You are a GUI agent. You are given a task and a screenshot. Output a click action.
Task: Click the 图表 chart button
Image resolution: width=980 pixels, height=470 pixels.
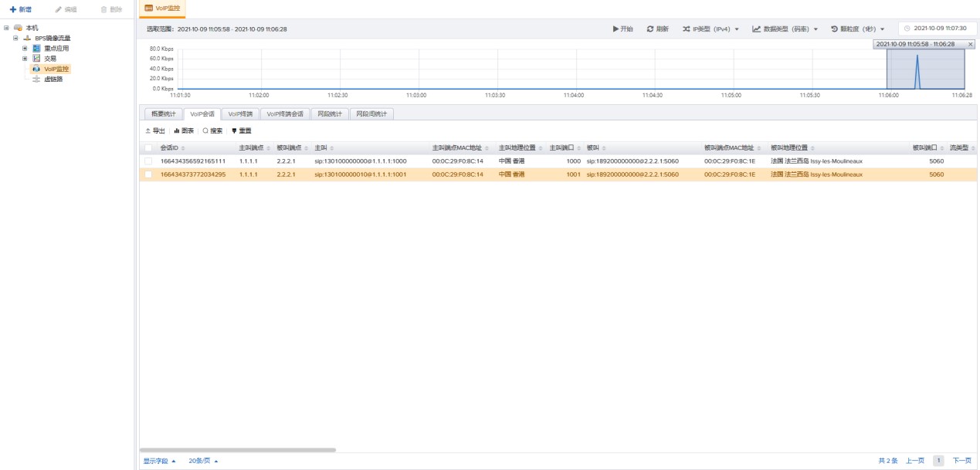184,130
